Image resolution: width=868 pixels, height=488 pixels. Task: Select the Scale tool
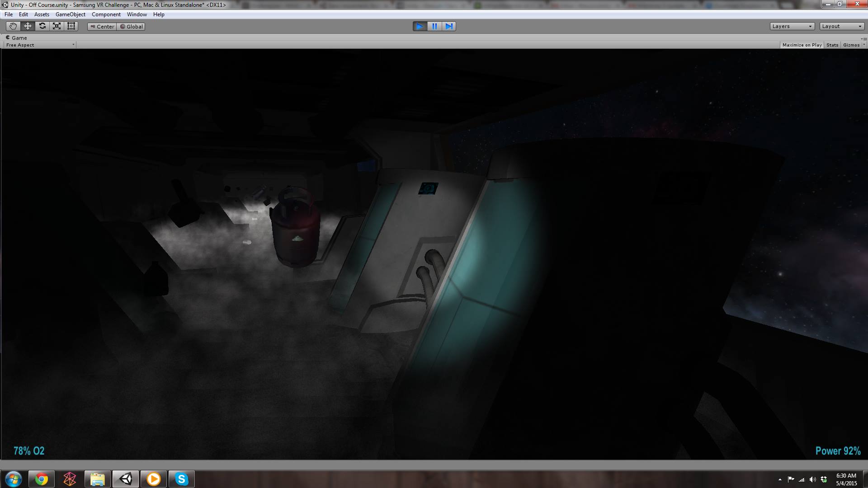57,26
